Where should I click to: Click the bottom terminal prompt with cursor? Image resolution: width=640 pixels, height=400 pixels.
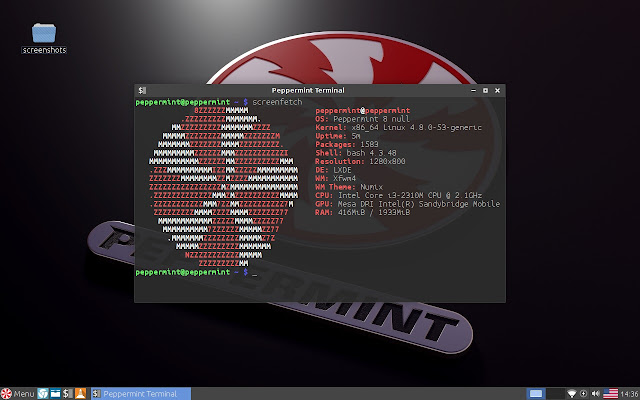tap(196, 272)
